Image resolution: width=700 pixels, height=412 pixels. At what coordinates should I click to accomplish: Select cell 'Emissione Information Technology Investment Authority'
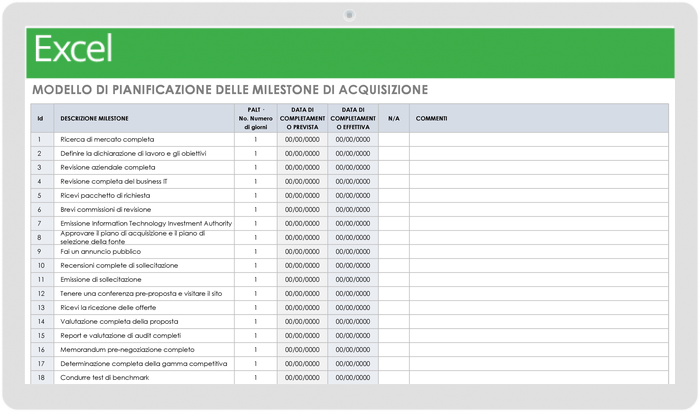tap(146, 223)
